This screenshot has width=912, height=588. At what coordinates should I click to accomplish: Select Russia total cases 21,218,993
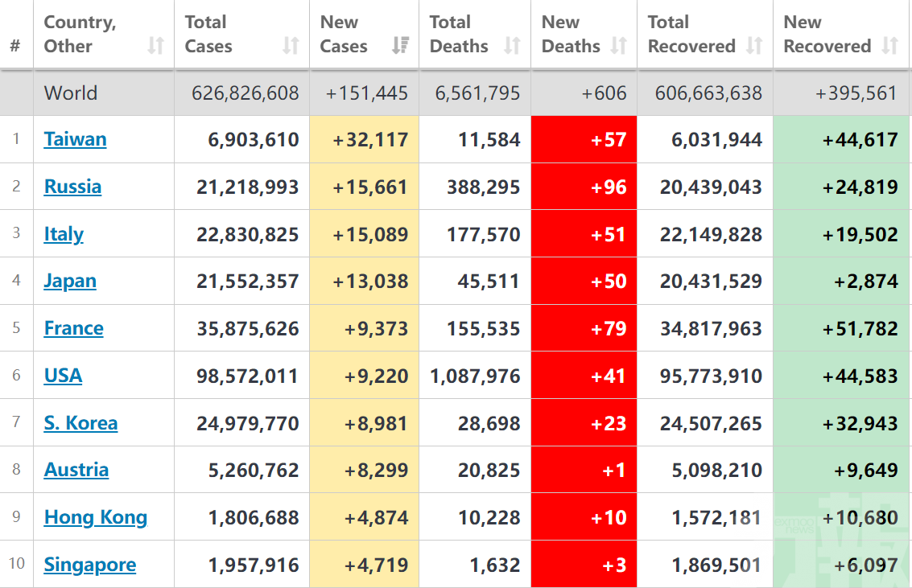click(248, 187)
